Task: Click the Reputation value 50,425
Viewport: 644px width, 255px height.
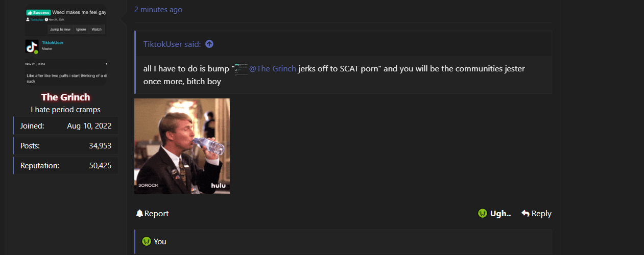Action: [x=100, y=165]
